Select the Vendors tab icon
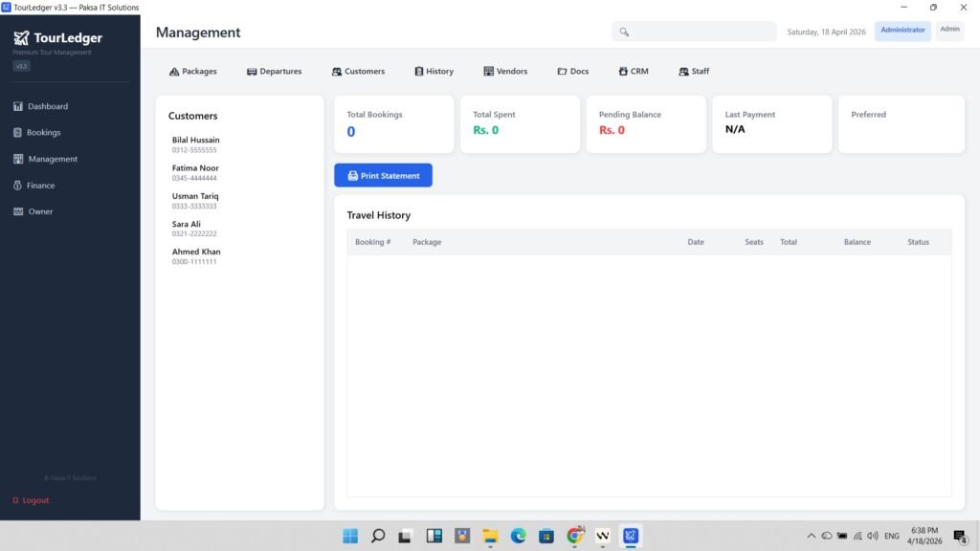 [488, 72]
